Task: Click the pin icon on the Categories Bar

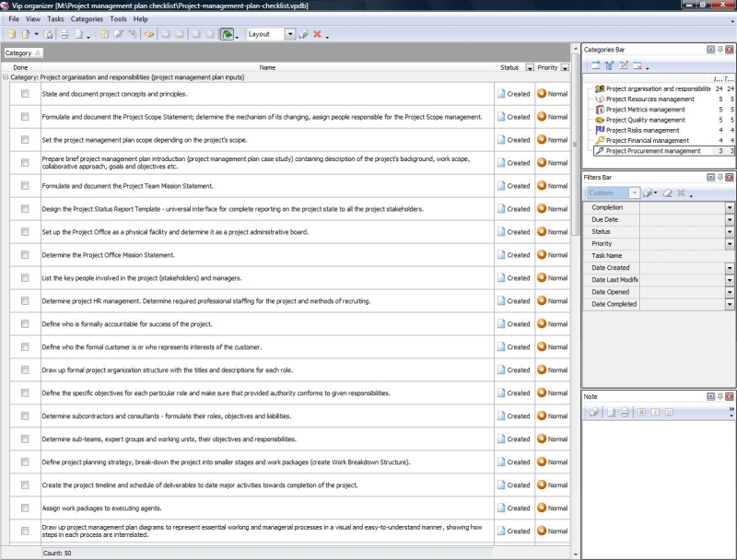Action: coord(720,49)
